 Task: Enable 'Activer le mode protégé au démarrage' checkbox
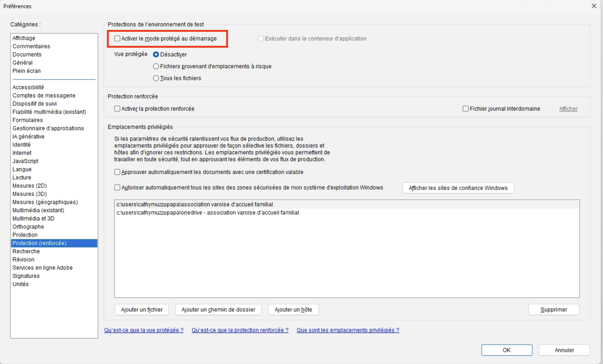(x=117, y=38)
